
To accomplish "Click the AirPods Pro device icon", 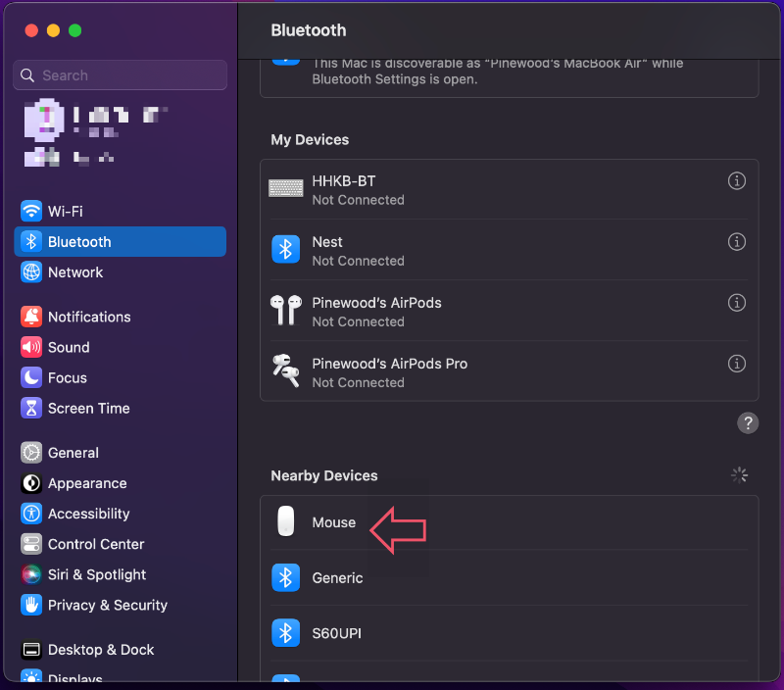I will coord(285,370).
